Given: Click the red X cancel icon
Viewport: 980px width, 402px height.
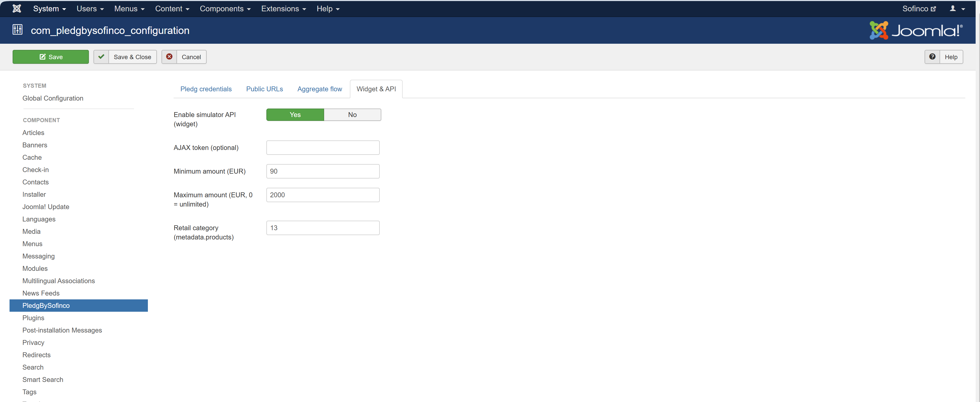Looking at the screenshot, I should coord(169,57).
